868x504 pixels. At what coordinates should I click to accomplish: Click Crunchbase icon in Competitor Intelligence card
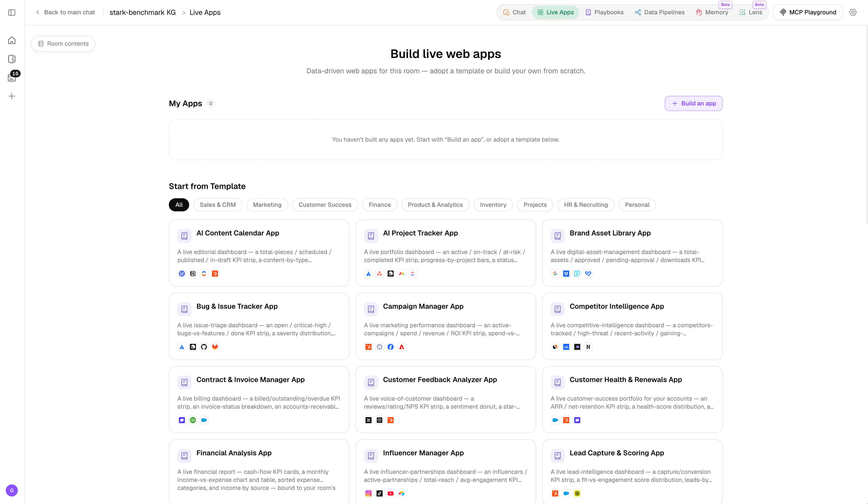[566, 347]
